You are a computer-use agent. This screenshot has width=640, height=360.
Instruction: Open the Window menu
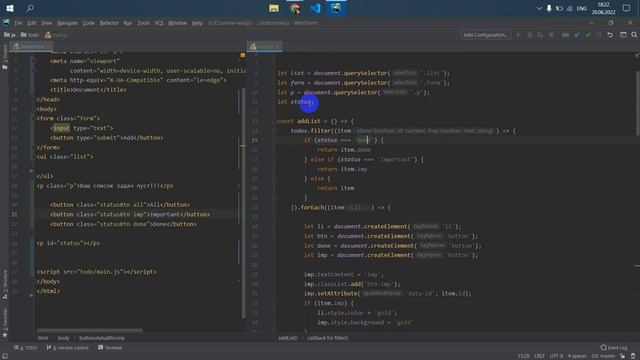click(x=178, y=23)
